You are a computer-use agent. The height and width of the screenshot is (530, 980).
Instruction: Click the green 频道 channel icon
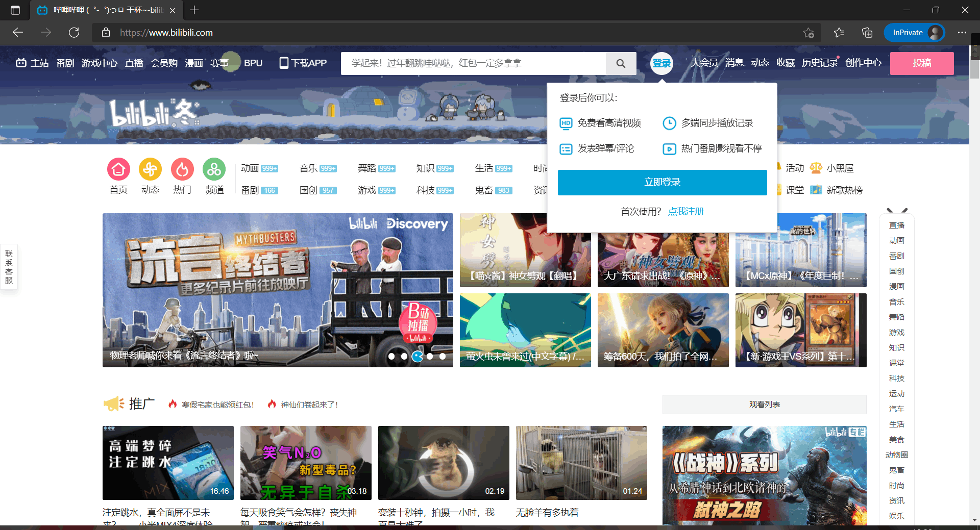[214, 169]
